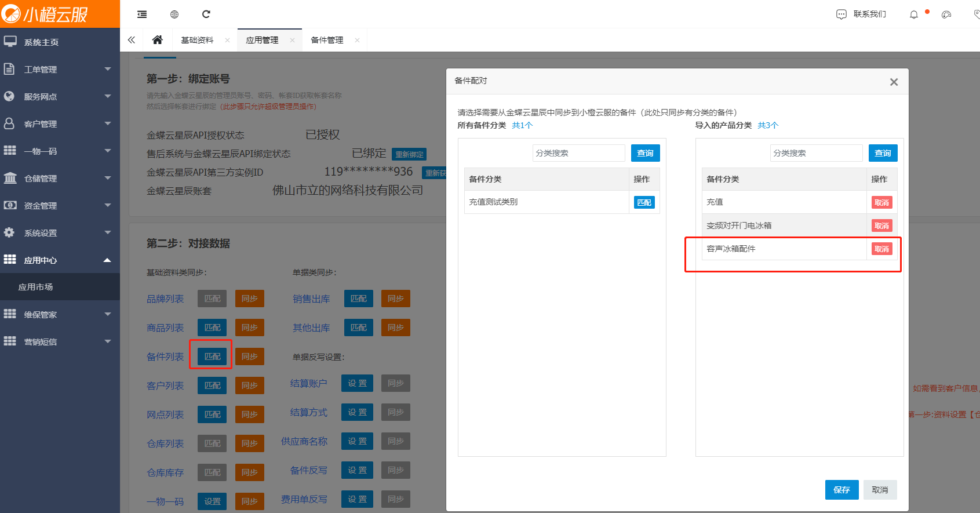Close the 备件管理 tab

click(x=357, y=40)
